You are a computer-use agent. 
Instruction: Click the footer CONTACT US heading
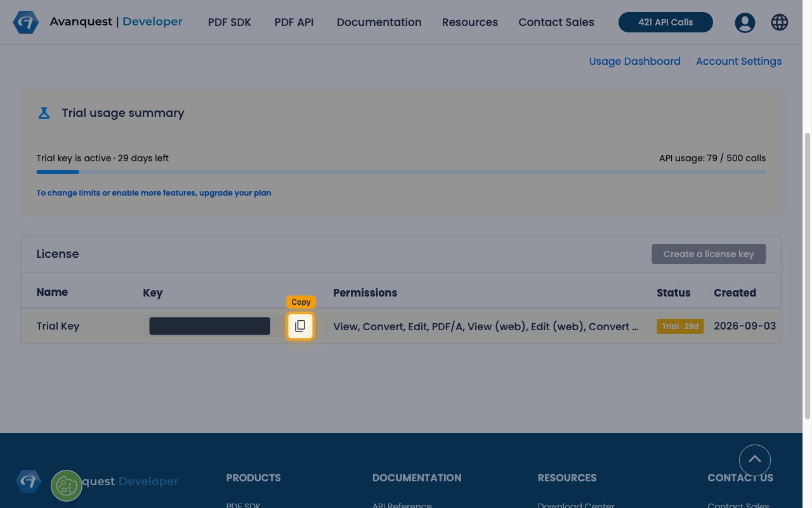pos(740,478)
